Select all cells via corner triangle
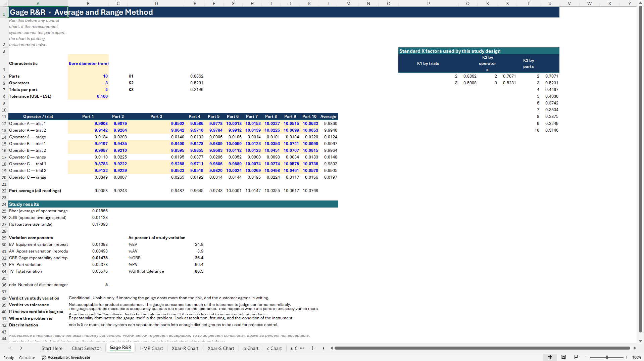Viewport: 644px width, 361px height. click(x=4, y=3)
